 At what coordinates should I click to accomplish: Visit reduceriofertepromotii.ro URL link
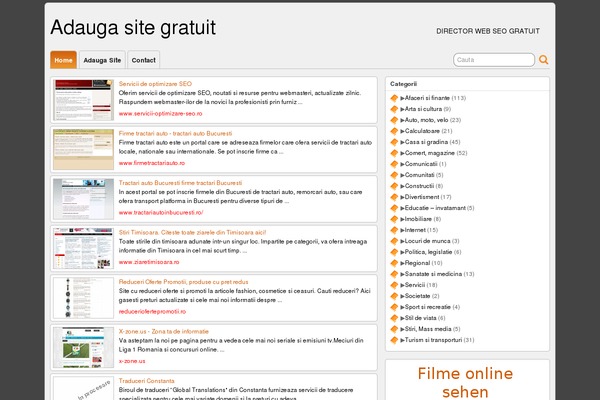click(152, 312)
